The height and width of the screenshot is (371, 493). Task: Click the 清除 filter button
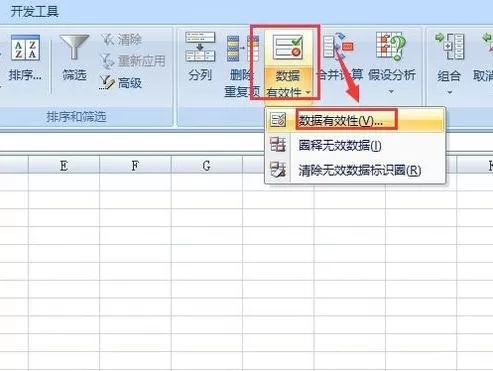point(122,40)
